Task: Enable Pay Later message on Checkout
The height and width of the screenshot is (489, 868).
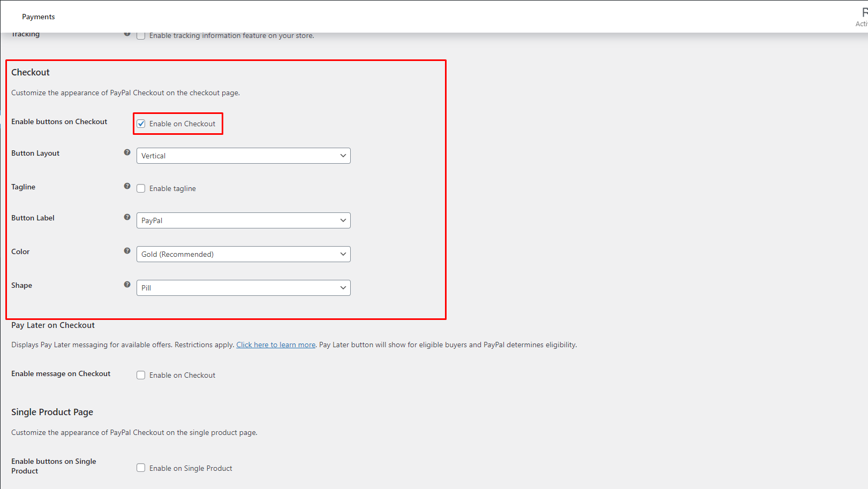Action: [x=141, y=375]
